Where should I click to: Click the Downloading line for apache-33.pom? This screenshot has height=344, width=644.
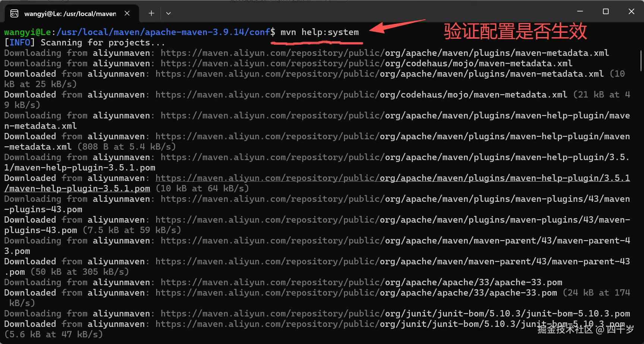[283, 282]
